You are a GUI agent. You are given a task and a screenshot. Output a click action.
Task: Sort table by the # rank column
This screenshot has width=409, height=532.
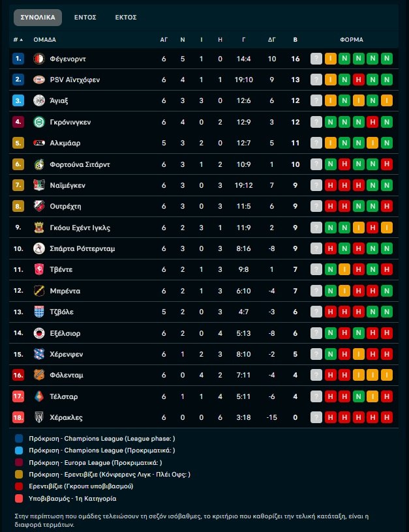click(17, 40)
